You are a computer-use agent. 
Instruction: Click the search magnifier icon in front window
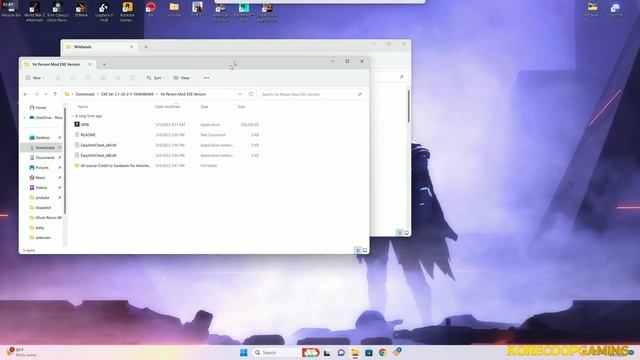point(360,94)
